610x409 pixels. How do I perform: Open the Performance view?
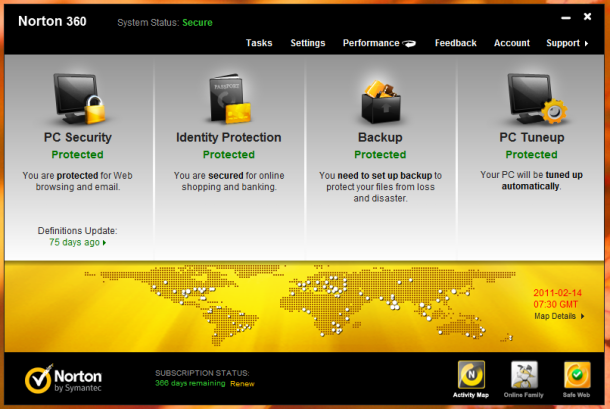(371, 43)
